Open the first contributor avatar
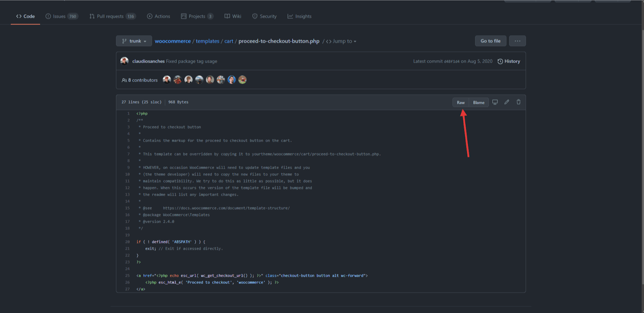The height and width of the screenshot is (313, 644). tap(167, 80)
